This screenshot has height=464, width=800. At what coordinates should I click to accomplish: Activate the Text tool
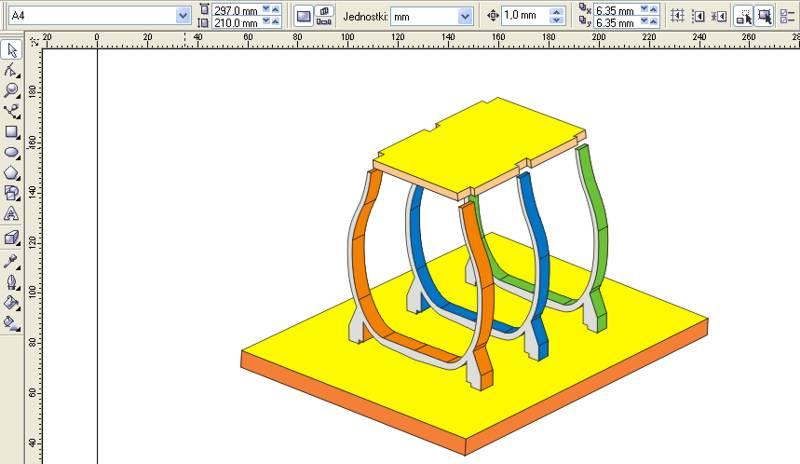(12, 213)
